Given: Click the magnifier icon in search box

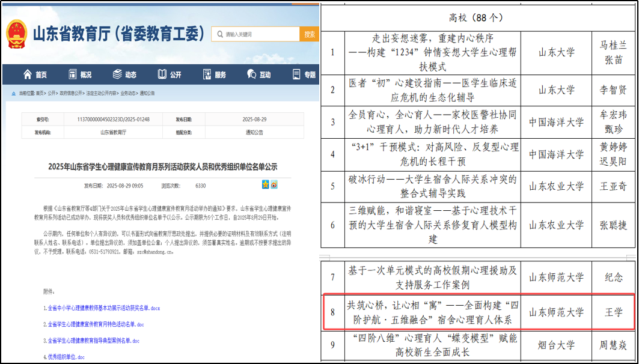Looking at the screenshot, I should click(x=220, y=34).
